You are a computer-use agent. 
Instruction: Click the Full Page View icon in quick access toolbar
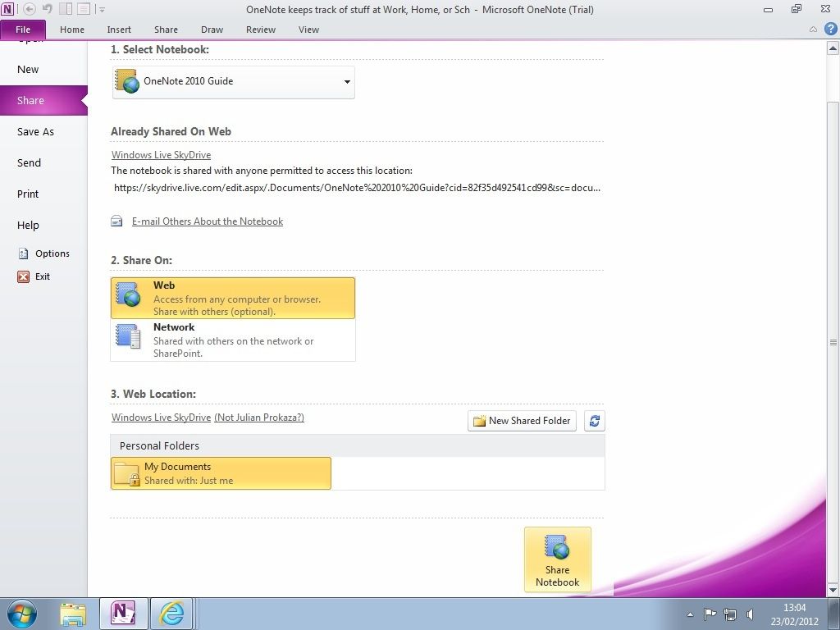click(83, 9)
